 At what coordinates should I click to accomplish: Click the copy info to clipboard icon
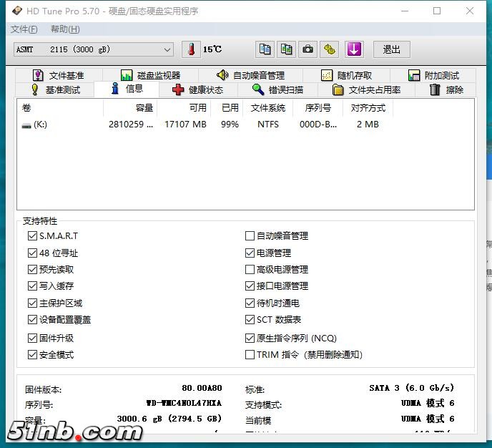coord(265,49)
